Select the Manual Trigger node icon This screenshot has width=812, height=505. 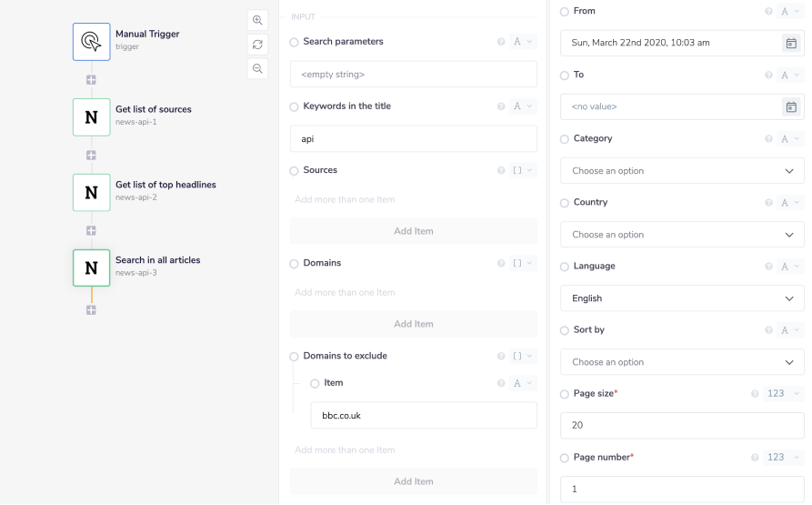coord(91,42)
